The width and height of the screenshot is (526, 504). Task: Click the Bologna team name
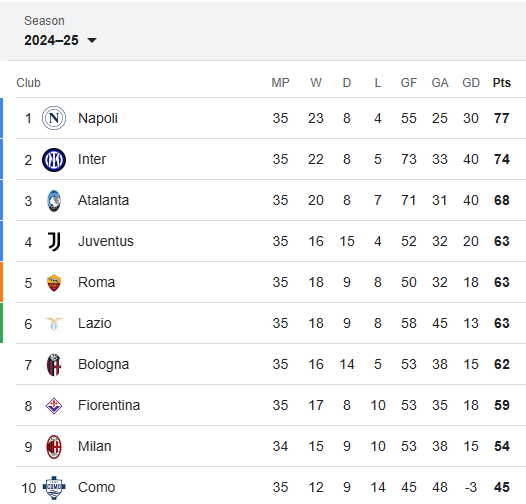(103, 365)
